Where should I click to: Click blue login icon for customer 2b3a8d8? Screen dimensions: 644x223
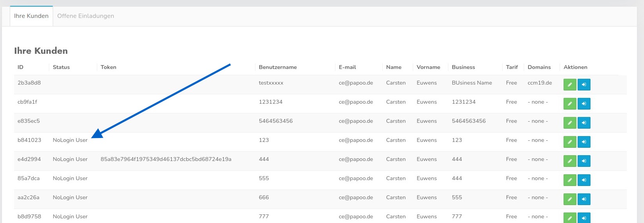click(x=584, y=85)
